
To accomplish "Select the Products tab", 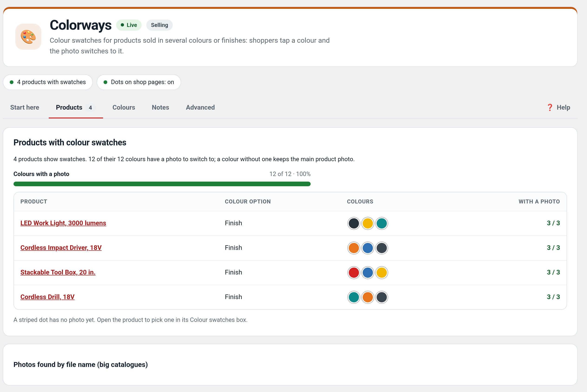I will click(x=76, y=108).
